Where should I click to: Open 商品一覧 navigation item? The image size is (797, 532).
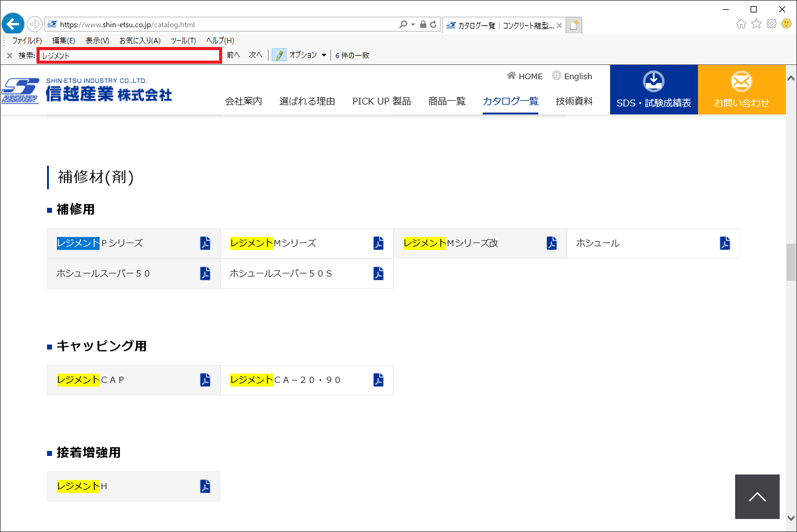click(x=447, y=101)
